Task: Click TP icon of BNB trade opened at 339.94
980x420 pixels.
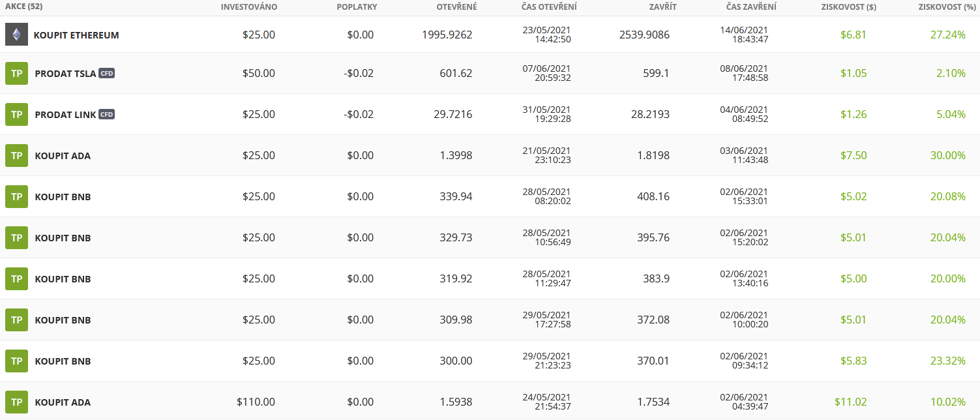Action: [16, 196]
